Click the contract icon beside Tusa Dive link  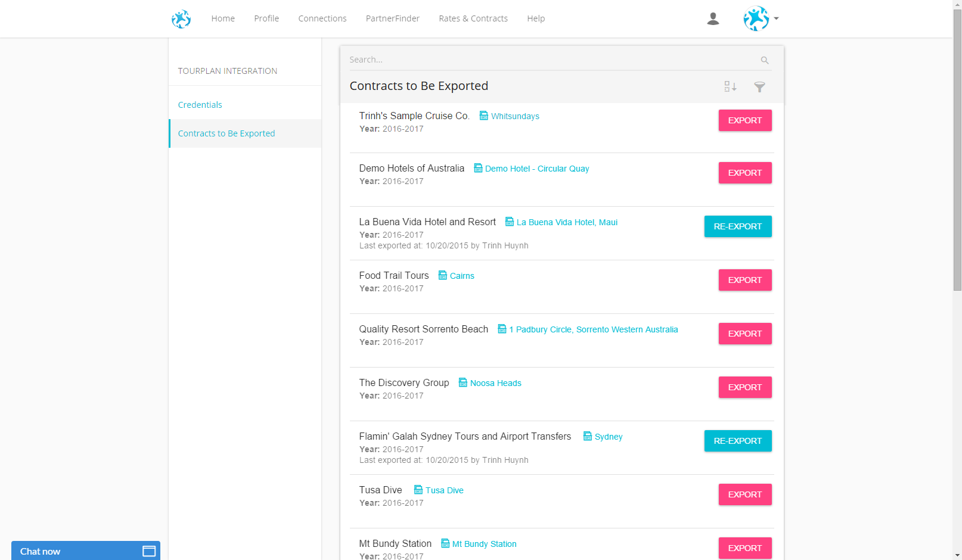(x=418, y=490)
